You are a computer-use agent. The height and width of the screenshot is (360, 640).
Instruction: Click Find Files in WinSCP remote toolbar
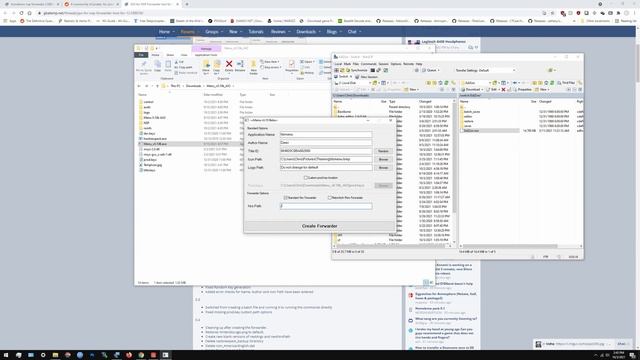coord(566,83)
